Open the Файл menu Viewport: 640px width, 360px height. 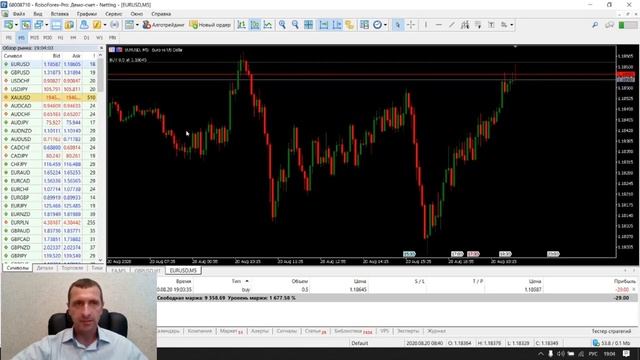[19, 14]
